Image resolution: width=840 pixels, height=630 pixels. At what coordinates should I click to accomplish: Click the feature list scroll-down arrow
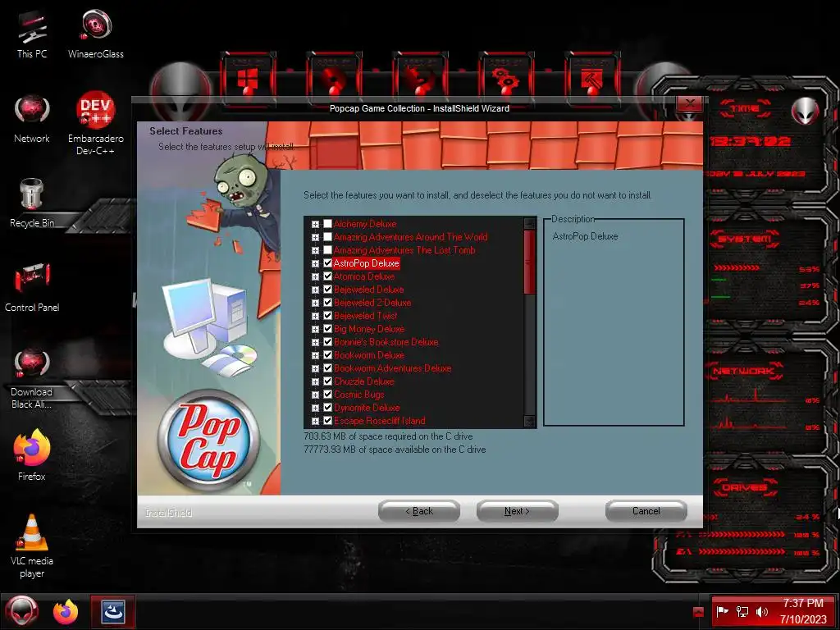click(x=529, y=421)
